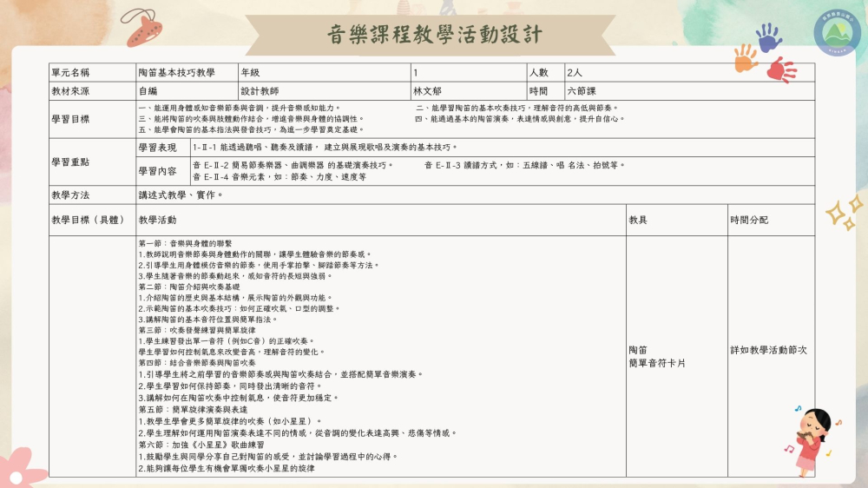Click heading 第一節：音樂與身體的聯繫
This screenshot has height=488, width=868.
point(185,243)
